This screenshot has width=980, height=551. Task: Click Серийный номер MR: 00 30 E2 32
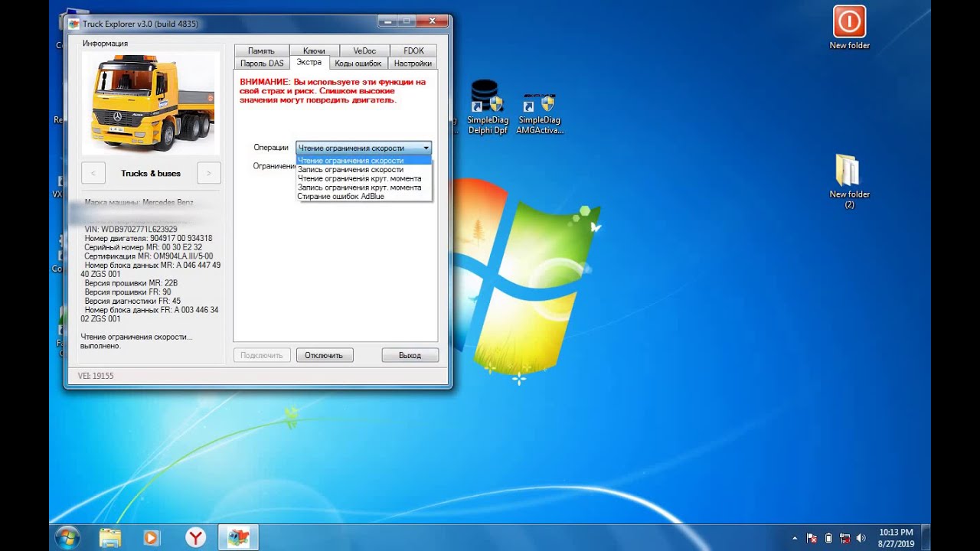pos(143,247)
